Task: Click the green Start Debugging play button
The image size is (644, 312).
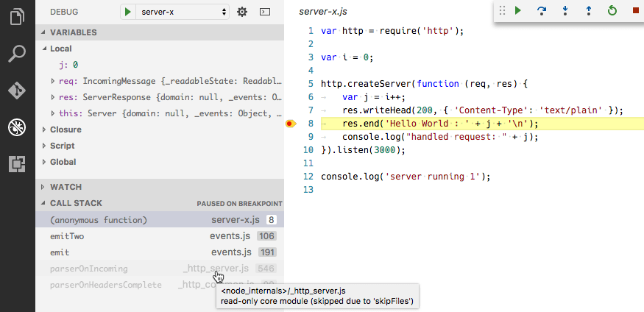Action: coord(128,12)
